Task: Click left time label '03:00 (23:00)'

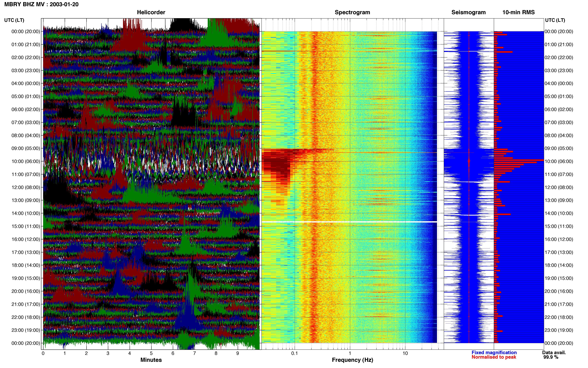Action: pos(26,71)
